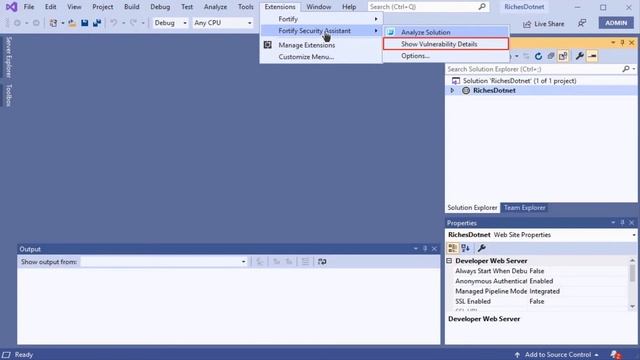
Task: Open notifications icon in the status bar
Action: point(616,355)
